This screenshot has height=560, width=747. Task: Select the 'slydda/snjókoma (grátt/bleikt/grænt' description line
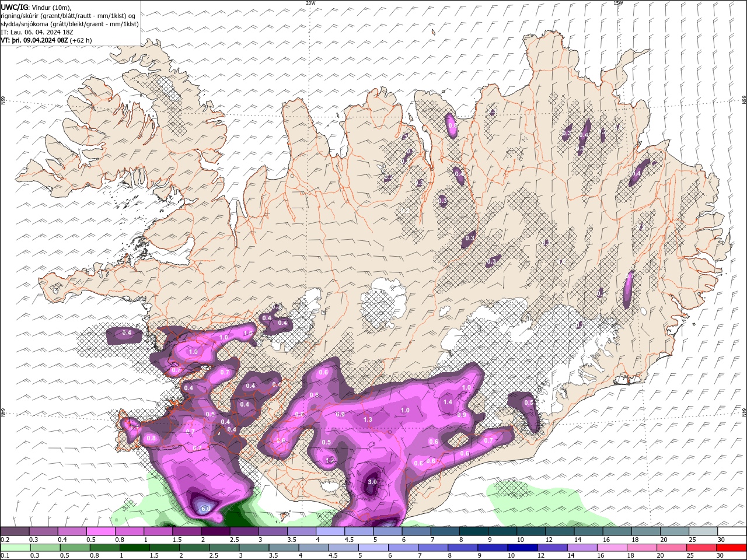click(70, 24)
